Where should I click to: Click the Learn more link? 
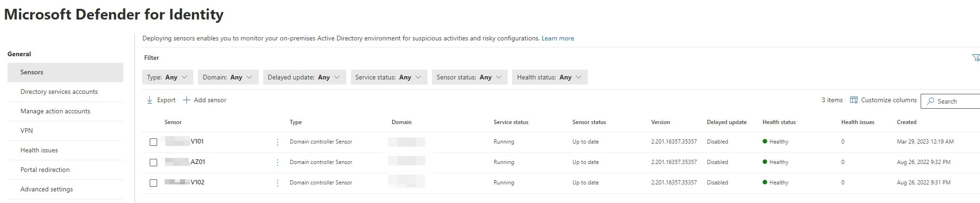tap(558, 38)
